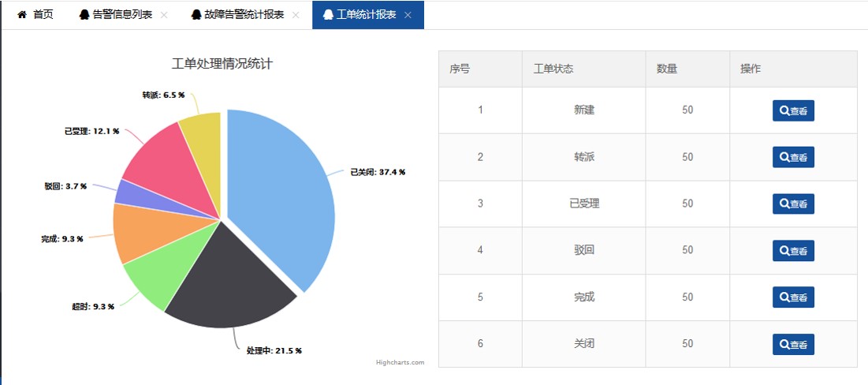The image size is (868, 385).
Task: Click the 工单状态 column header
Action: 553,69
